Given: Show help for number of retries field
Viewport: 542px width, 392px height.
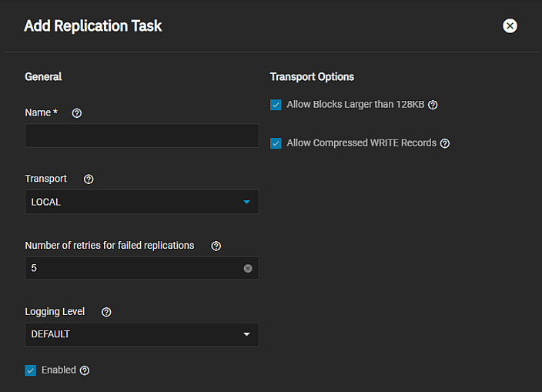Looking at the screenshot, I should click(x=216, y=246).
